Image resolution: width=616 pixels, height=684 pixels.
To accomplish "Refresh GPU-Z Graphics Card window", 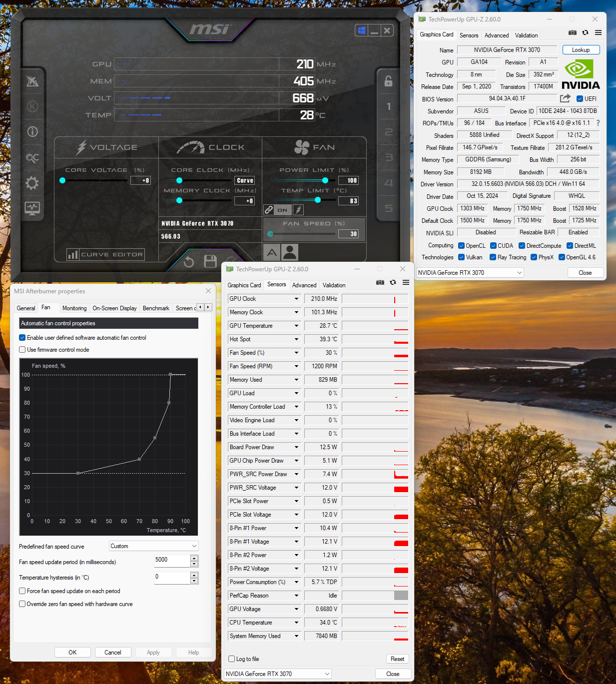I will coord(585,32).
